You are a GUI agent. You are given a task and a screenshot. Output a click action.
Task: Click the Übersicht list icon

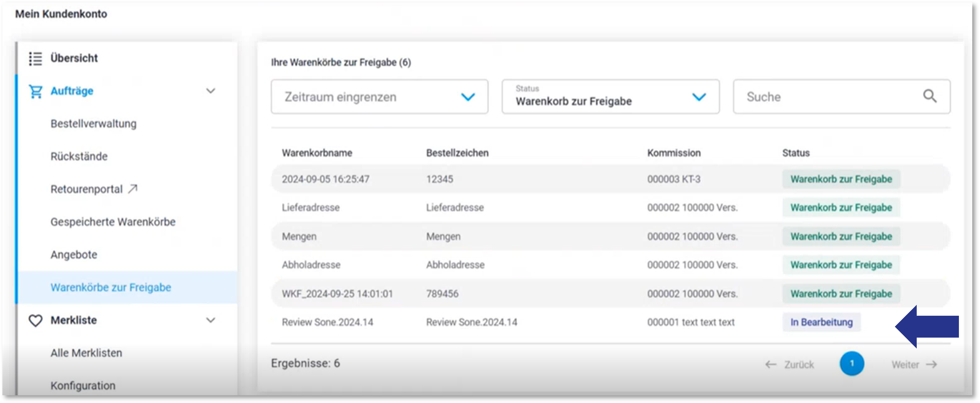(35, 58)
